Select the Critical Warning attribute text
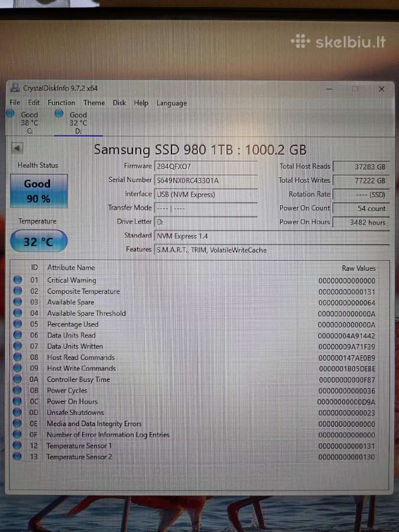The image size is (399, 532). (72, 280)
